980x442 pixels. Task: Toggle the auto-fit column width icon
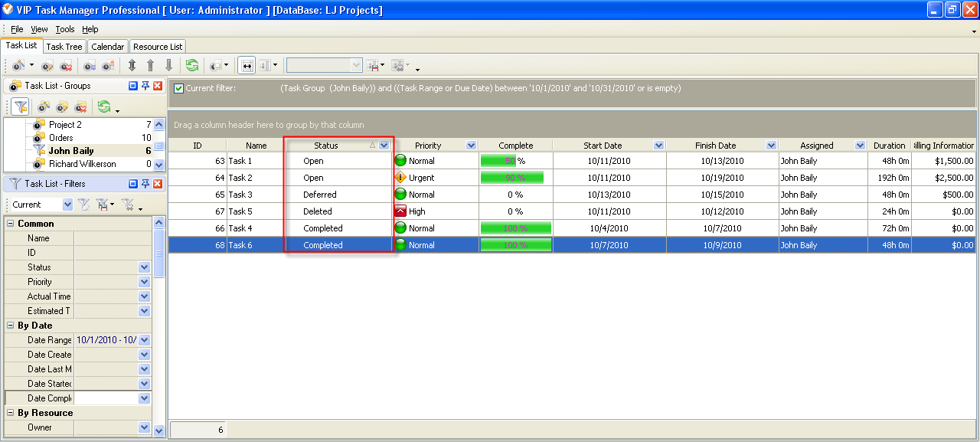[247, 66]
